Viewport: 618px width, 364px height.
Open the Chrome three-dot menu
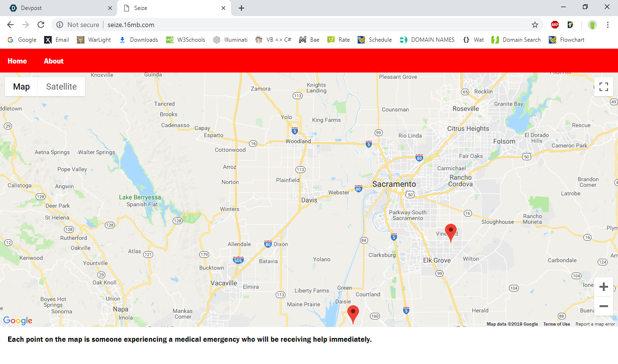pos(608,25)
